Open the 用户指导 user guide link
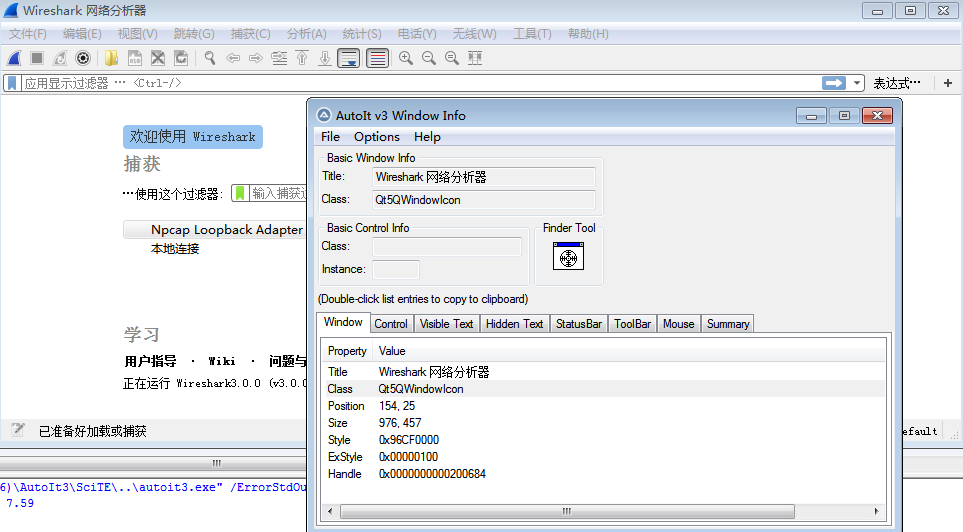 [150, 361]
